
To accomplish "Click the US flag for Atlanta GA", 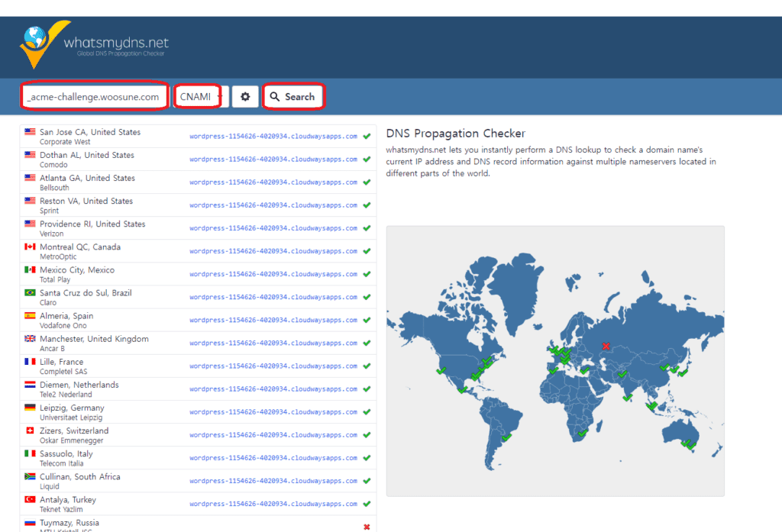I will (x=30, y=178).
